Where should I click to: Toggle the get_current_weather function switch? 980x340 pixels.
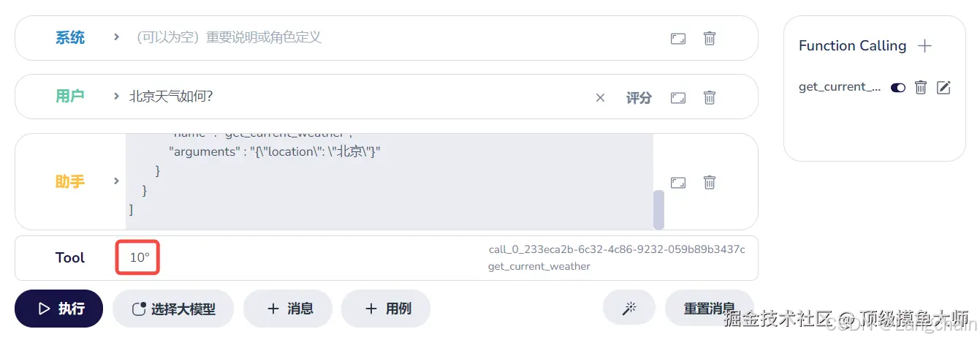click(898, 87)
